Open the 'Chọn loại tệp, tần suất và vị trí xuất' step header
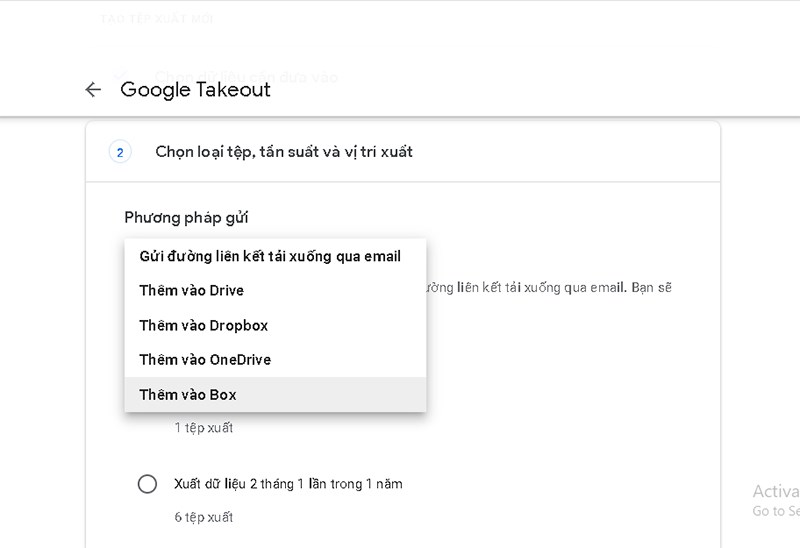Image resolution: width=800 pixels, height=548 pixels. 284,152
